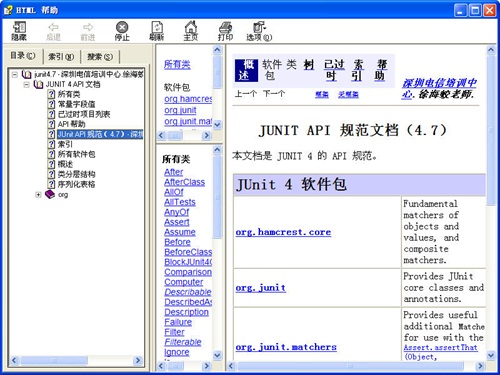Select 所有软件包 in the contents tree
This screenshot has height=375, width=500.
coord(76,154)
